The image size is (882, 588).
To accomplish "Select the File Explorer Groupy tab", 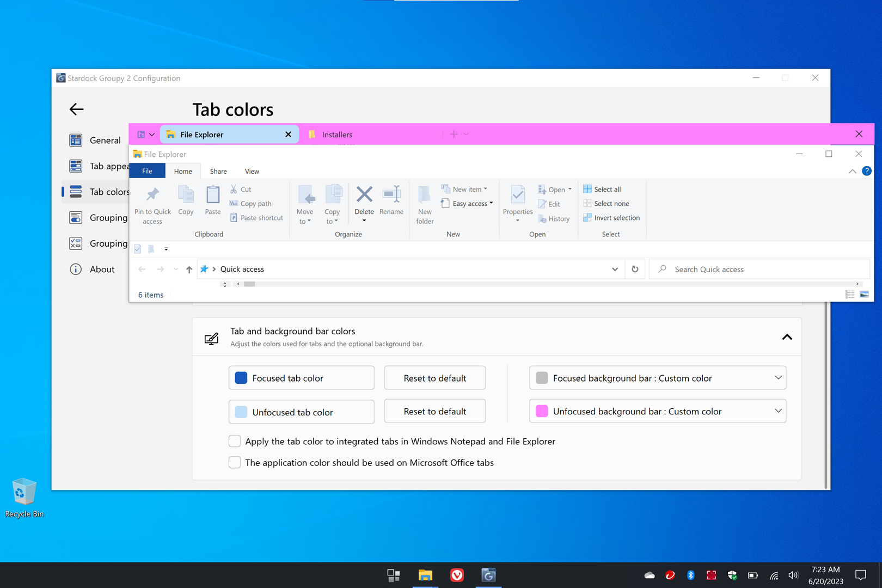I will pyautogui.click(x=229, y=134).
